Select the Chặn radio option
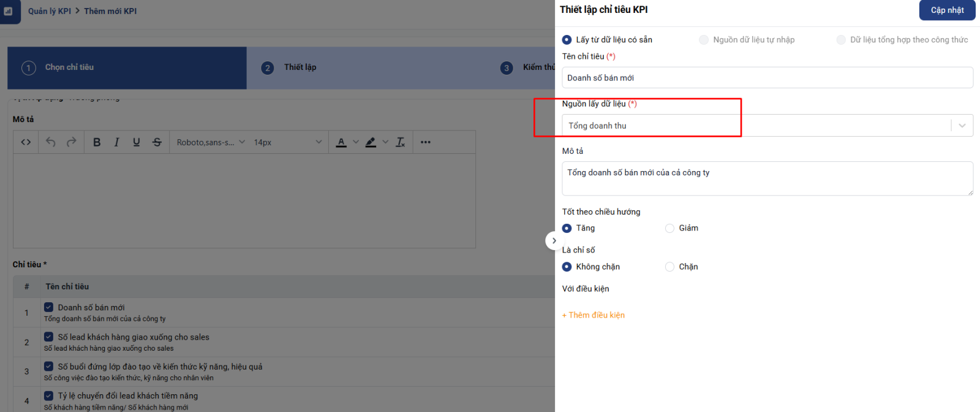This screenshot has height=412, width=980. pyautogui.click(x=669, y=267)
